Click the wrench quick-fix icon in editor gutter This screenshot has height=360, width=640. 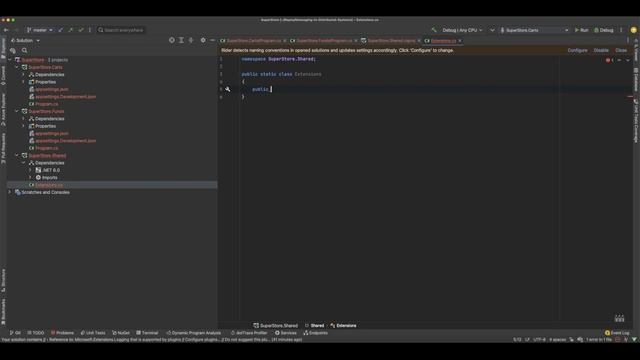(228, 89)
